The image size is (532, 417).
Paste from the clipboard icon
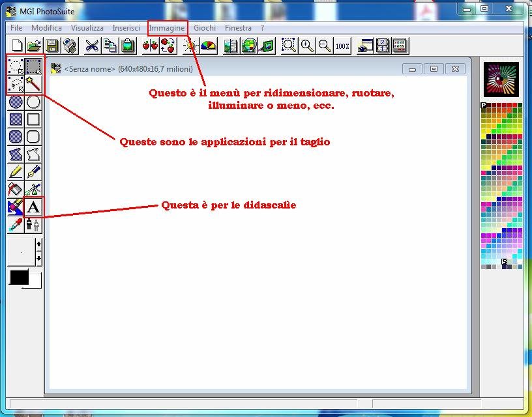coord(128,46)
